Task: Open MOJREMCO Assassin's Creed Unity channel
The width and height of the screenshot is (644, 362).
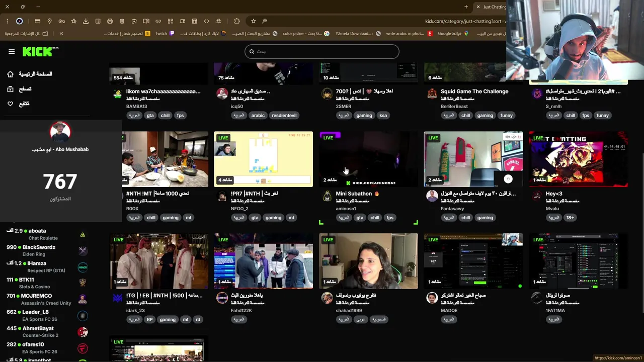Action: click(46, 299)
